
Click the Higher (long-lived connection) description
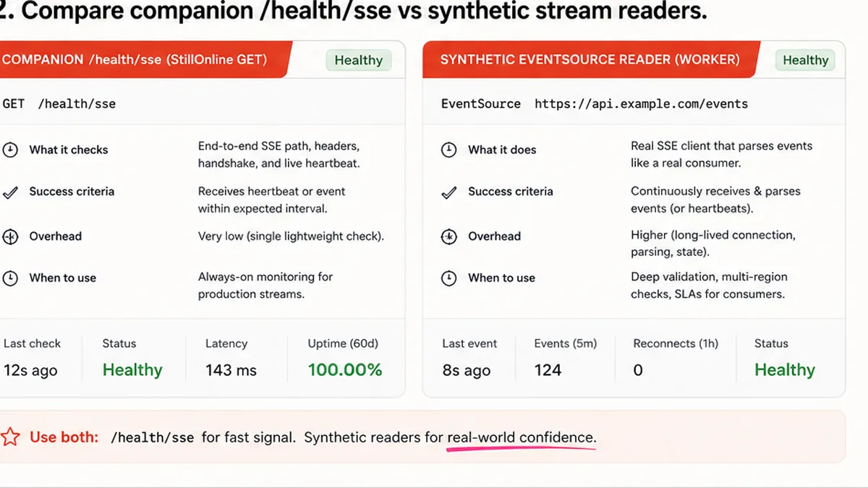pyautogui.click(x=713, y=244)
